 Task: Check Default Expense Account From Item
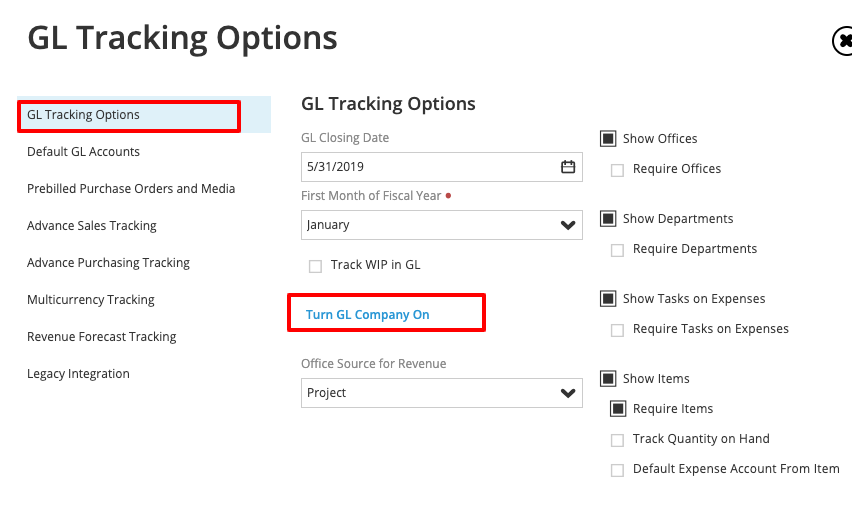(x=618, y=470)
